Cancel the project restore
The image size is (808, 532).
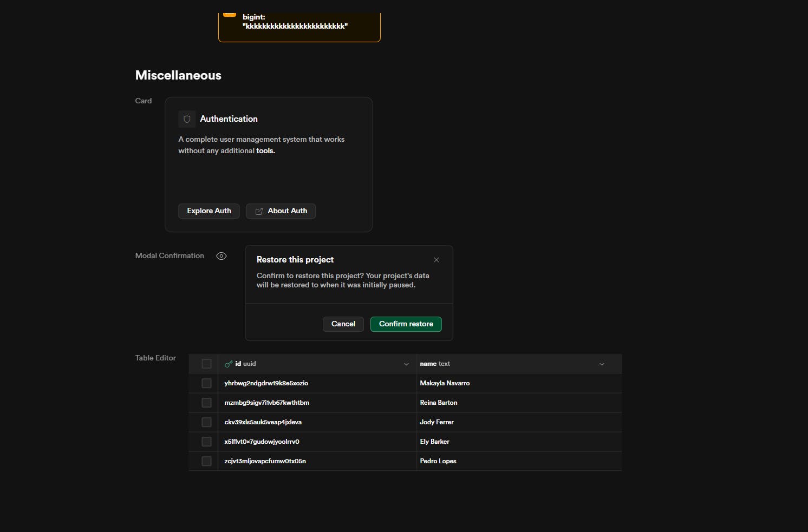pyautogui.click(x=343, y=324)
